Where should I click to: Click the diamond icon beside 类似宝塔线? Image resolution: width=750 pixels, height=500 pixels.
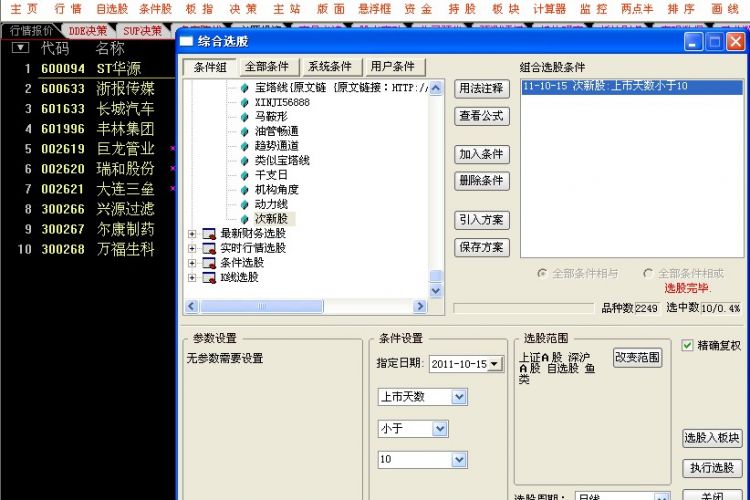(x=244, y=161)
